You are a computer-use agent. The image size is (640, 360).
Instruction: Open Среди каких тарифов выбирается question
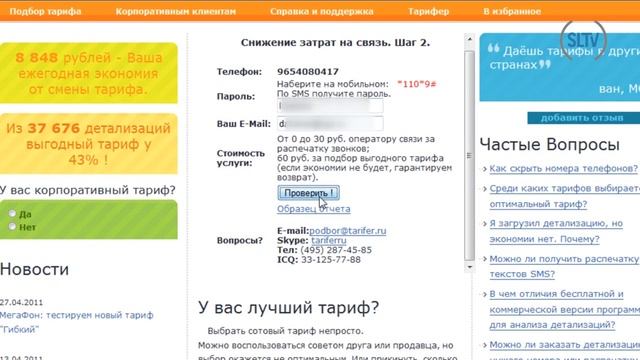(x=564, y=196)
